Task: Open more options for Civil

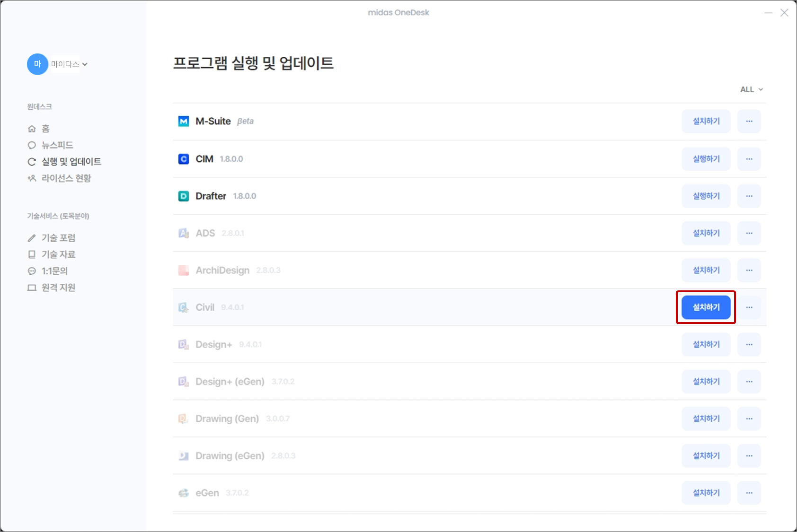Action: click(x=749, y=307)
